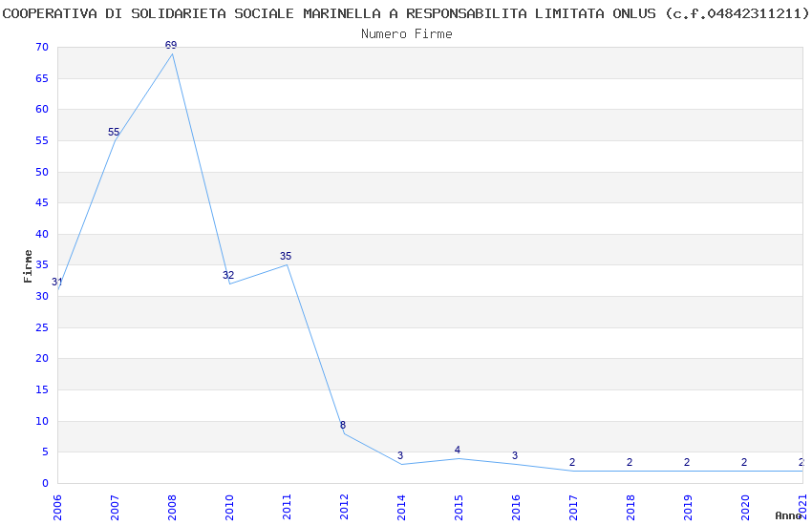This screenshot has width=812, height=525.
Task: Select the peak data point labeled 69
Action: [171, 45]
